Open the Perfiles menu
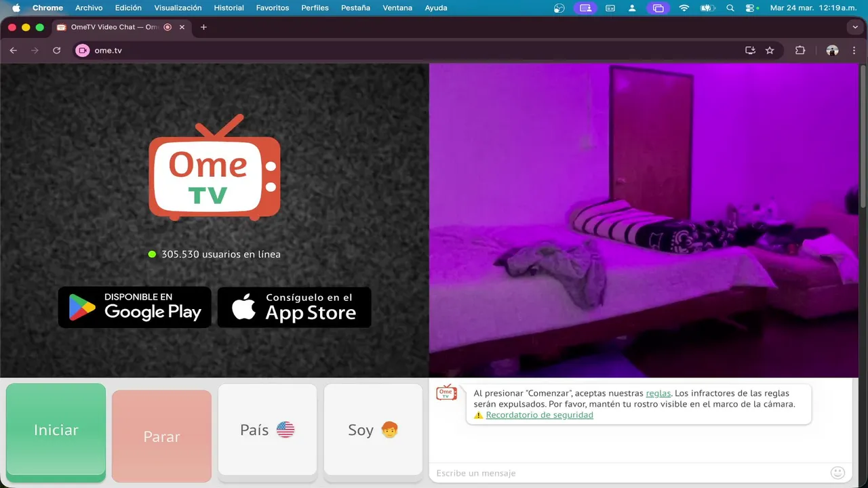 click(x=315, y=8)
